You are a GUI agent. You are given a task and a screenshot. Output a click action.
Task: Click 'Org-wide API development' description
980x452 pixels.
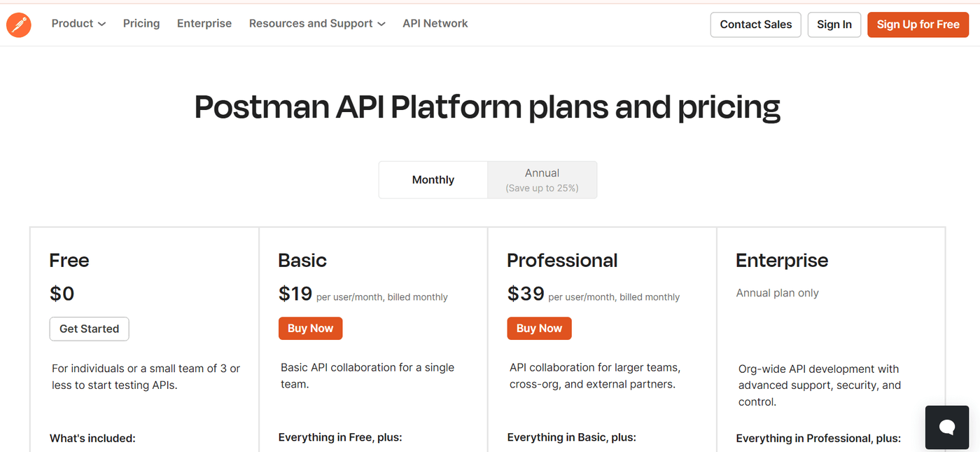(820, 385)
